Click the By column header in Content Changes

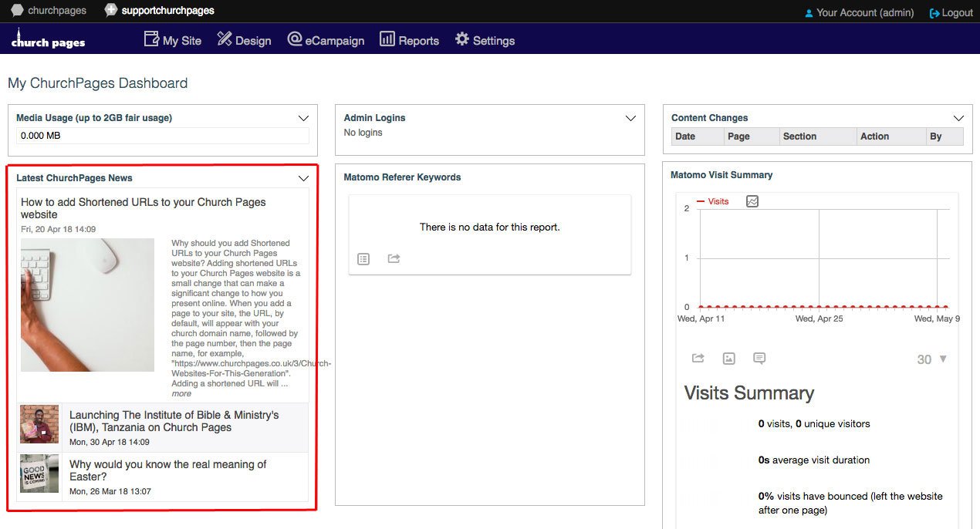[945, 136]
